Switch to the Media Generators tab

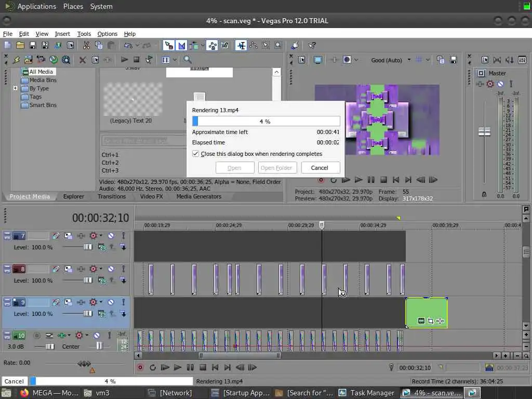tap(199, 196)
